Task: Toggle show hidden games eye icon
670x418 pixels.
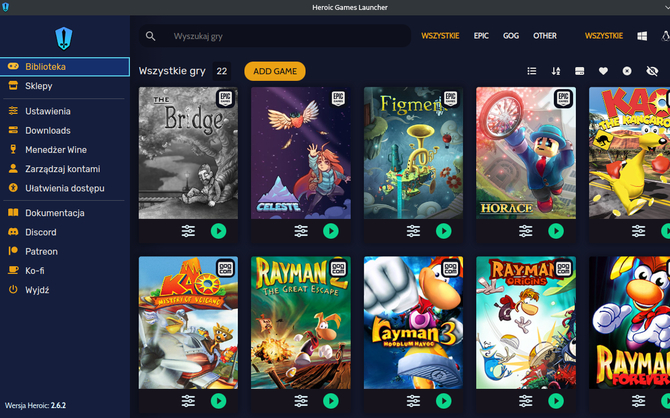Action: (652, 71)
